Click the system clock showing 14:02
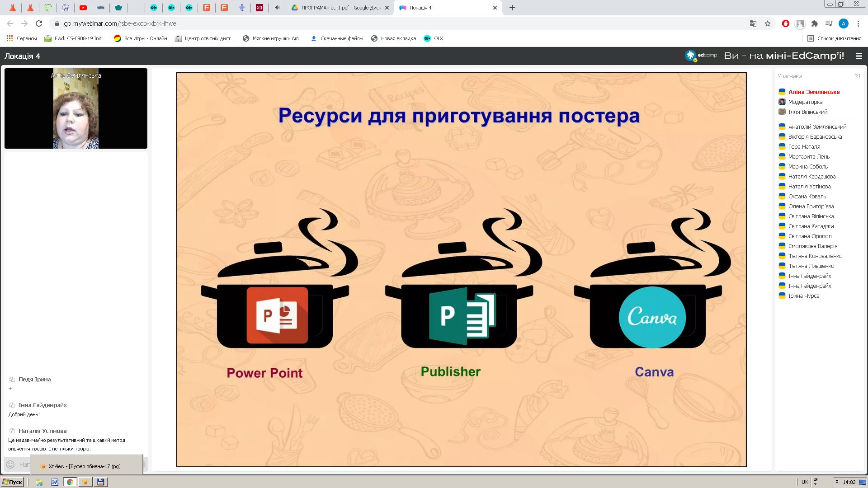This screenshot has width=868, height=488. 849,482
